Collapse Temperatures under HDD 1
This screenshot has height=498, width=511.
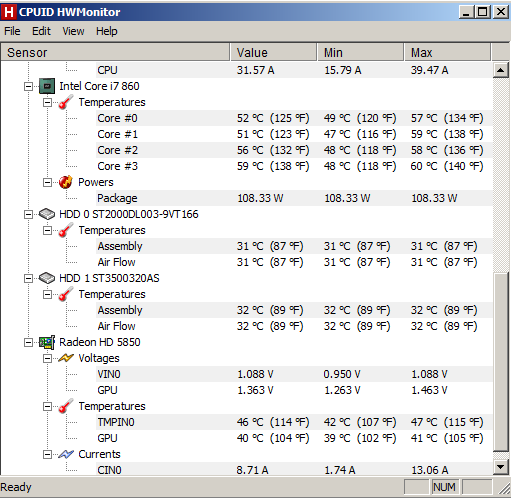[48, 294]
